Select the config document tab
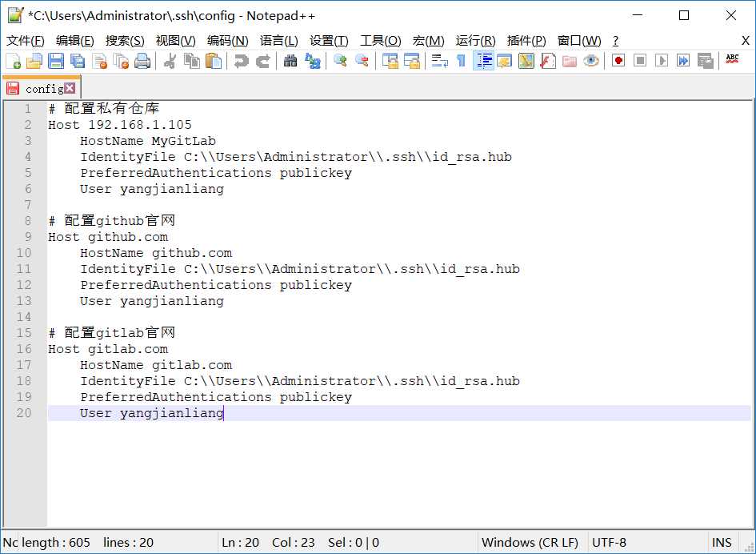 [41, 88]
